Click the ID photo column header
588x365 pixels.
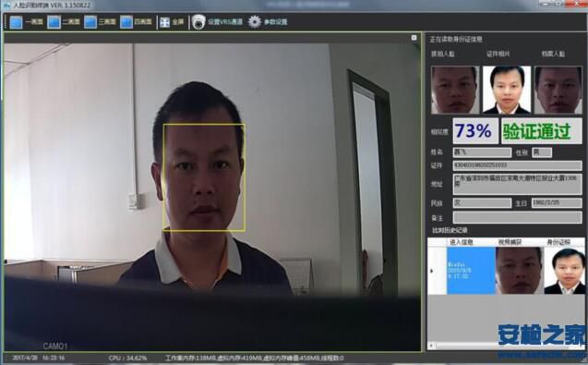click(558, 242)
